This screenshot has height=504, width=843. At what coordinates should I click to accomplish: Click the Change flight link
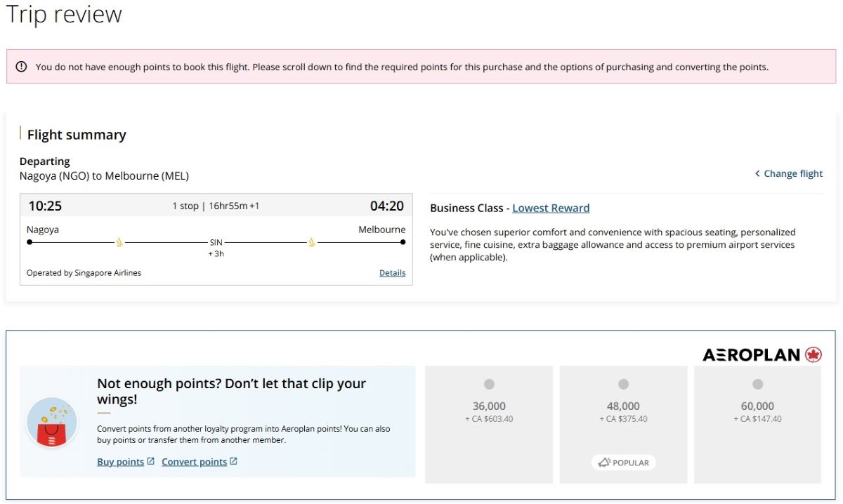[x=793, y=173]
